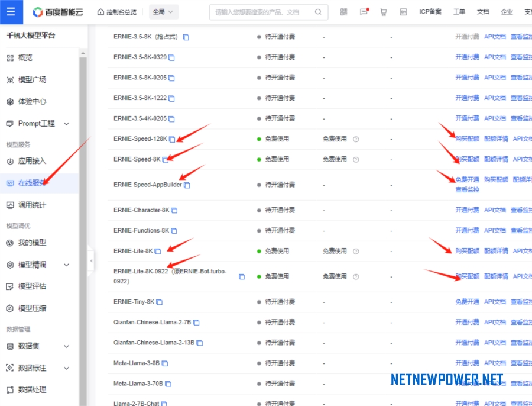Copy ERNIE-Lite-8K-0922 model name
This screenshot has height=406, width=532.
[242, 276]
